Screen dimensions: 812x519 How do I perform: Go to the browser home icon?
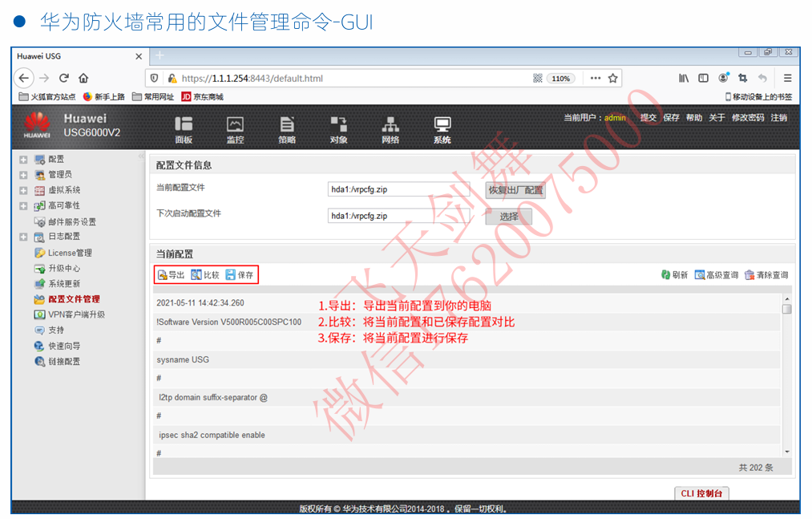pos(83,79)
